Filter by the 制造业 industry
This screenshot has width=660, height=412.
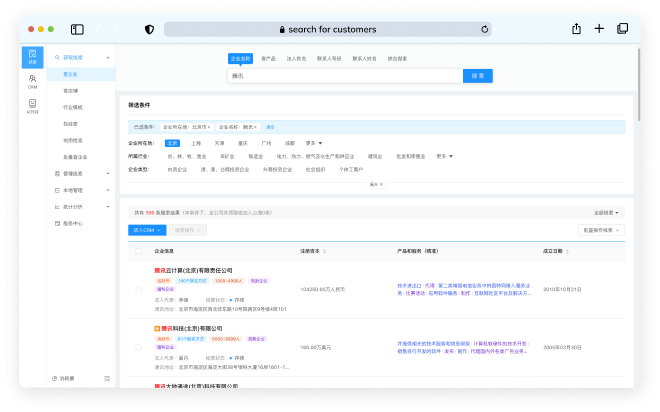pyautogui.click(x=255, y=156)
